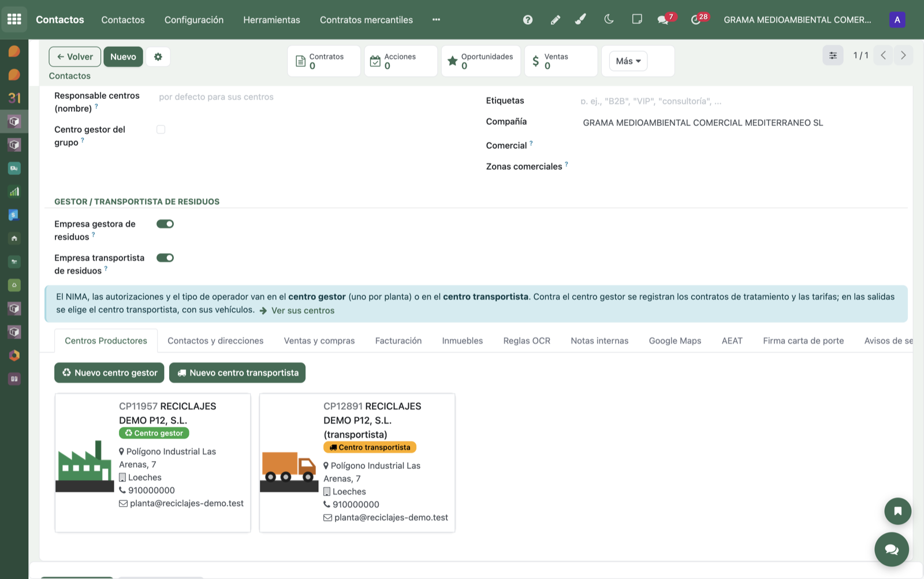This screenshot has height=579, width=924.
Task: Click the Volver button
Action: [x=75, y=57]
